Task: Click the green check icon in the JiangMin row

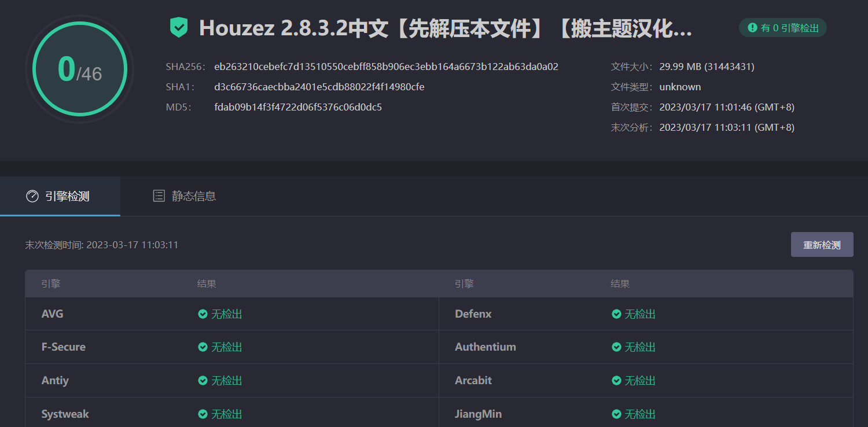Action: [617, 414]
